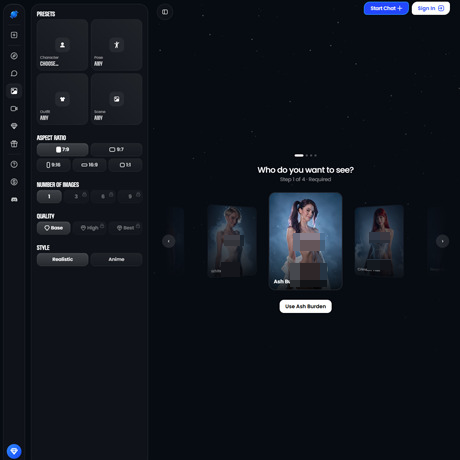Toggle the settings panel collapse icon
The width and height of the screenshot is (460, 460).
165,12
